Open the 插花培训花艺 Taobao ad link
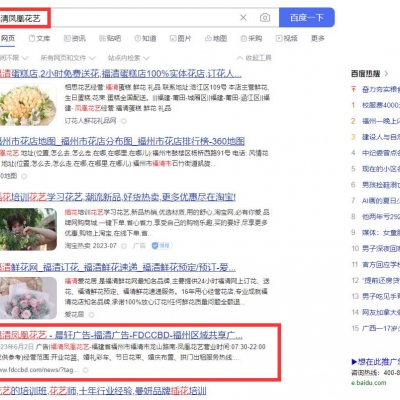Screen dimensions: 400x400 point(118,197)
